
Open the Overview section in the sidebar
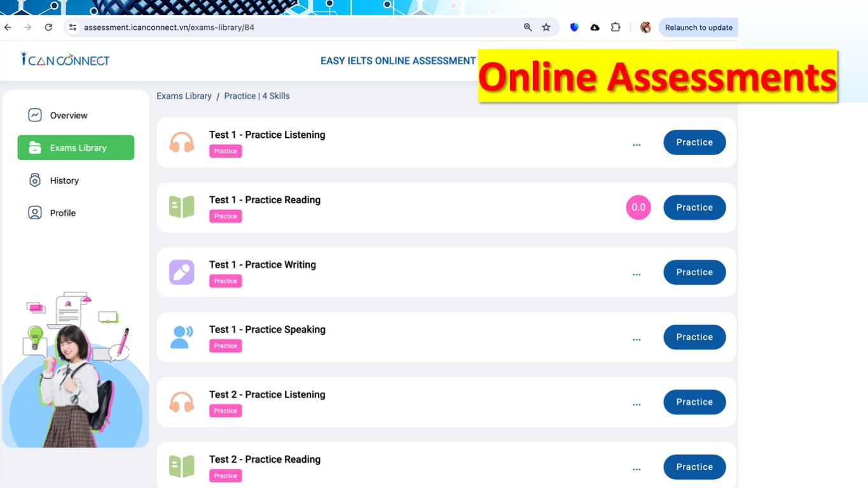point(69,116)
